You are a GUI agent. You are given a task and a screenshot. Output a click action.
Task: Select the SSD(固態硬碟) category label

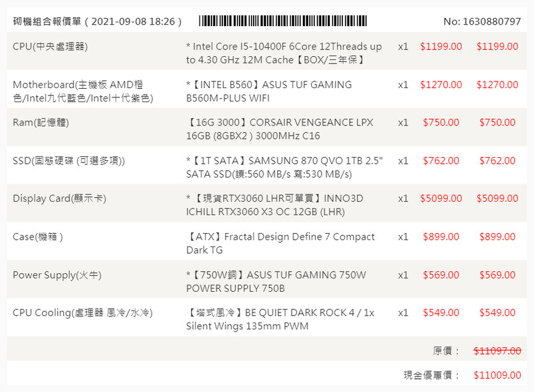click(69, 161)
